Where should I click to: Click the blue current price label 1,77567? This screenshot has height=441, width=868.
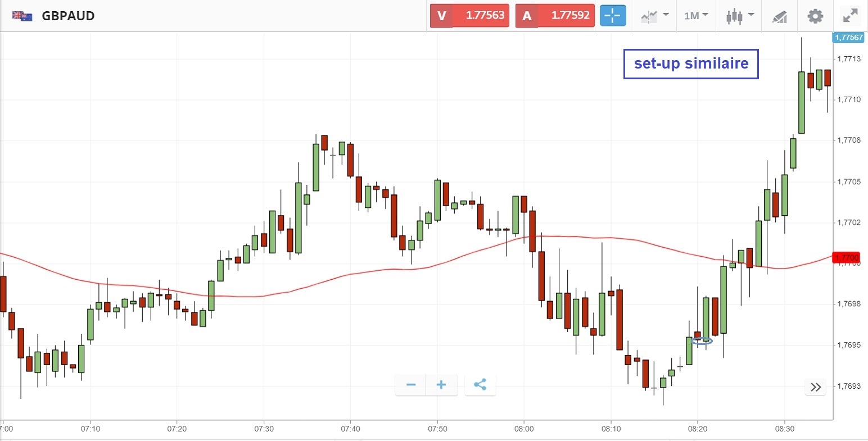(x=848, y=38)
